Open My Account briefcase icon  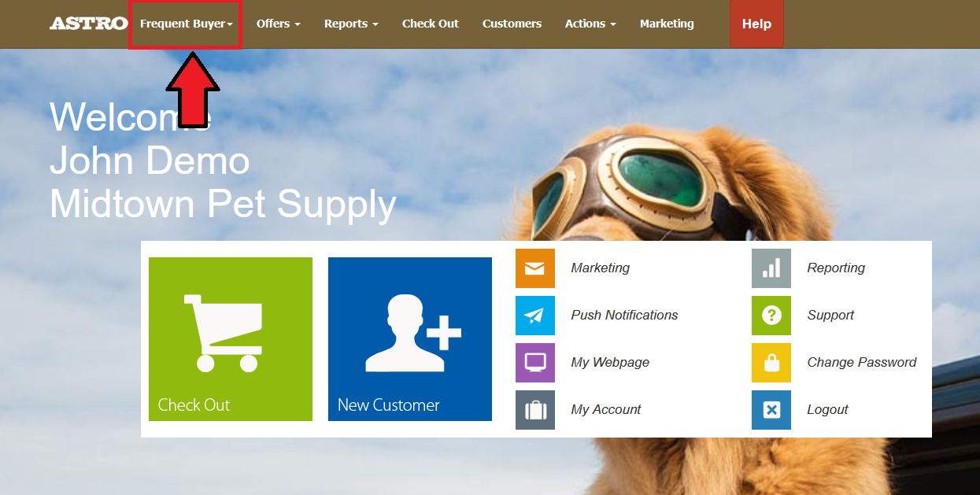(535, 410)
